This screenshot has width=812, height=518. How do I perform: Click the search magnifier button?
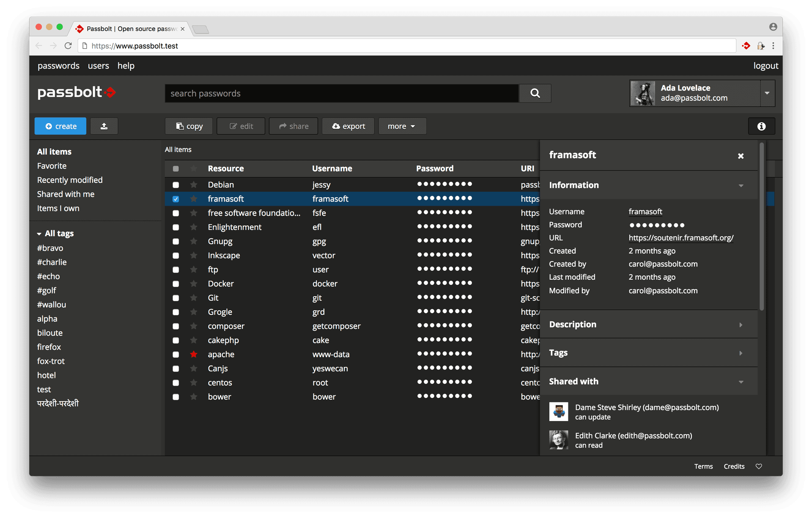(x=535, y=93)
